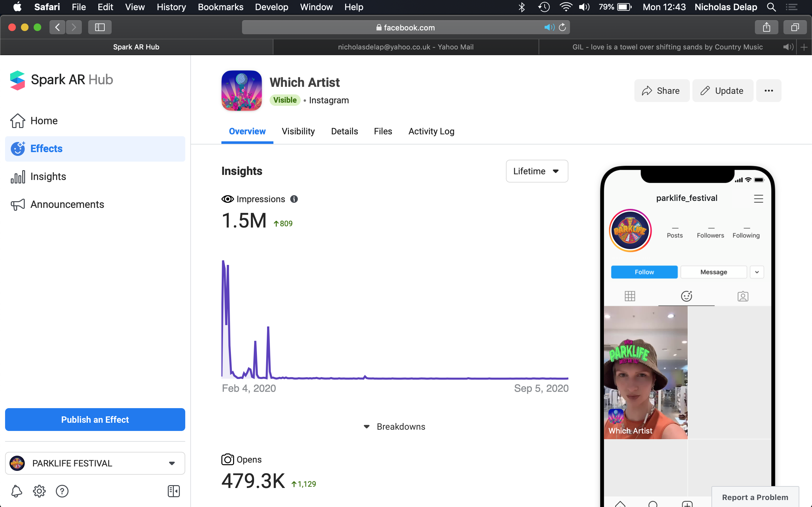This screenshot has height=507, width=812.
Task: Open settings gear in sidebar
Action: [x=39, y=491]
